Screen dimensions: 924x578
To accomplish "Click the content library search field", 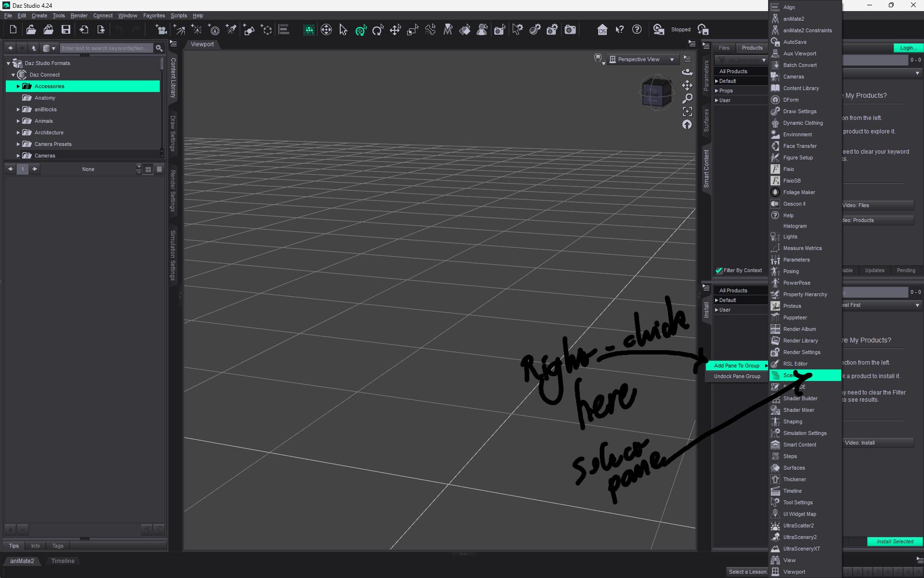I will point(106,48).
